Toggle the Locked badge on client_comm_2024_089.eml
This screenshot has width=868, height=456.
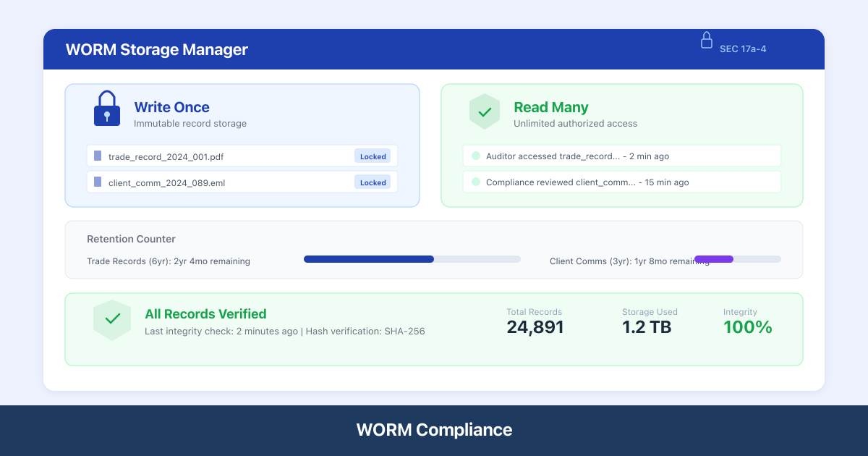click(373, 182)
